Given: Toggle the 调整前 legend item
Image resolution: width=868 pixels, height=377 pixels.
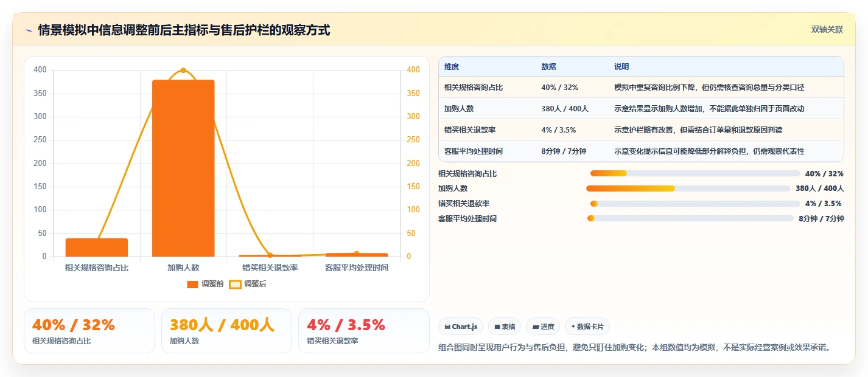Looking at the screenshot, I should click(205, 284).
